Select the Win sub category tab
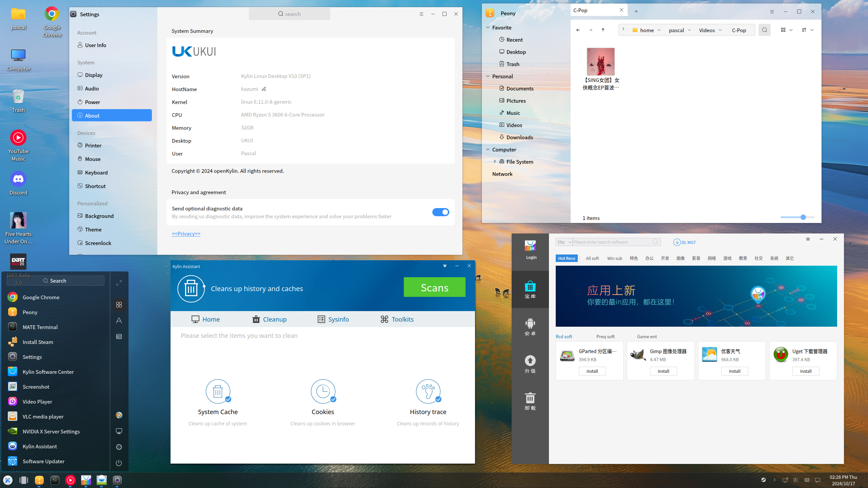868x488 pixels. pos(614,258)
